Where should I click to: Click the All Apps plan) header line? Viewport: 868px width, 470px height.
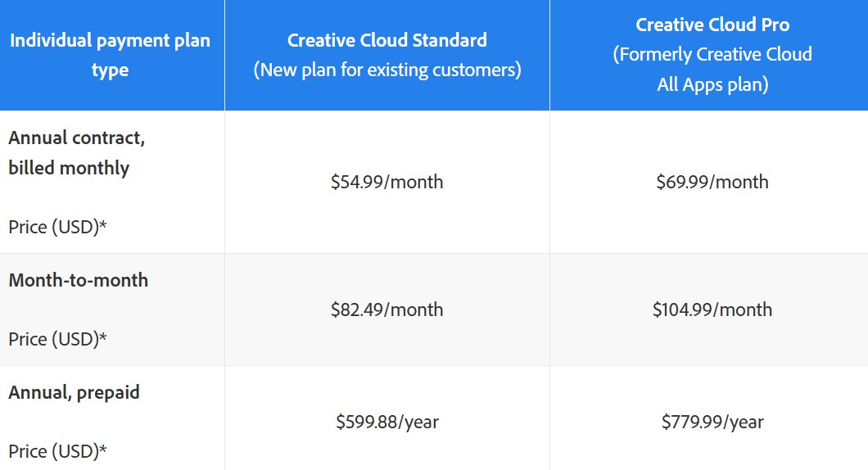[712, 84]
